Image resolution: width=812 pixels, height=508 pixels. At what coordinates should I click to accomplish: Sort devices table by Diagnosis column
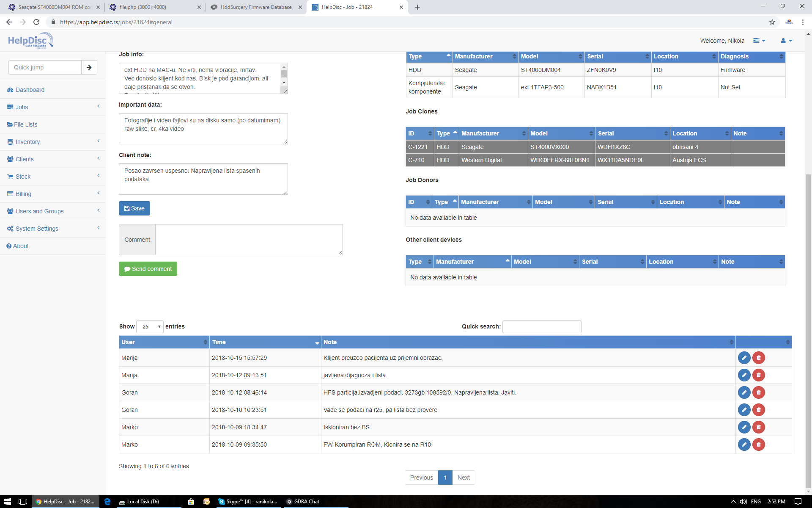click(x=752, y=56)
